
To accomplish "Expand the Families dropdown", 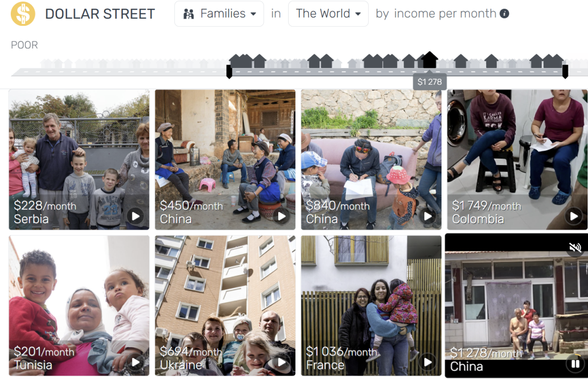I will point(219,14).
